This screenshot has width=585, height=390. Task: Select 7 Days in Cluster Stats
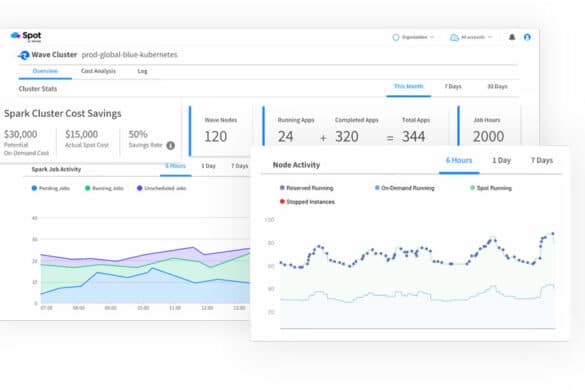(x=453, y=87)
